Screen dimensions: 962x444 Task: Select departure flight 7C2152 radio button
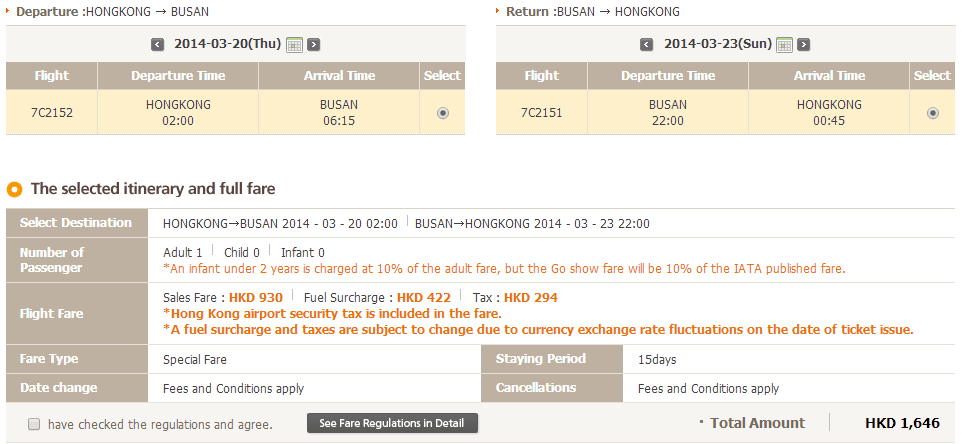tap(442, 113)
